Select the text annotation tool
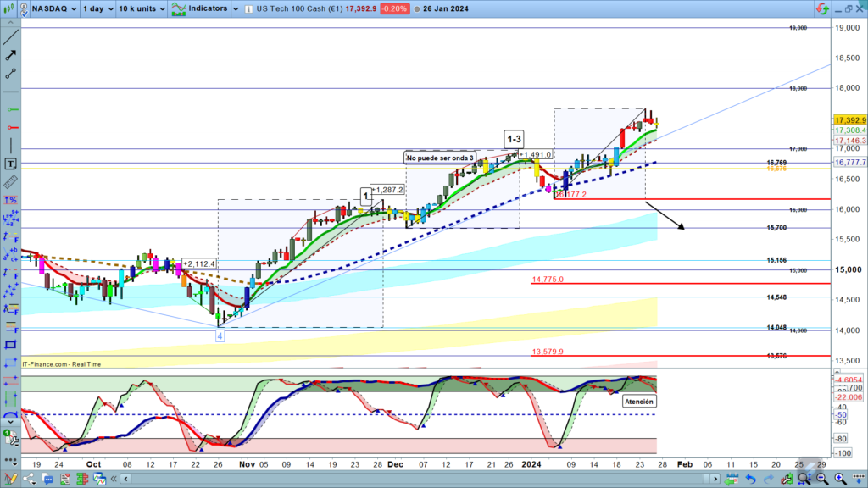Image resolution: width=868 pixels, height=488 pixels. click(10, 164)
